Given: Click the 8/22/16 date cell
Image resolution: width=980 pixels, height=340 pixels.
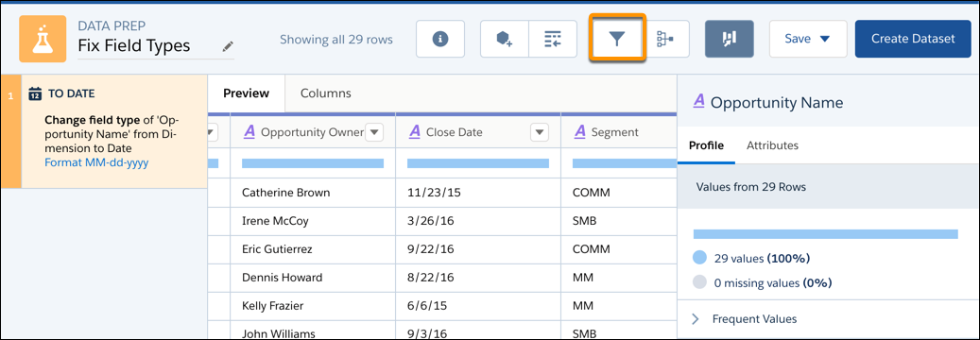Looking at the screenshot, I should point(478,277).
